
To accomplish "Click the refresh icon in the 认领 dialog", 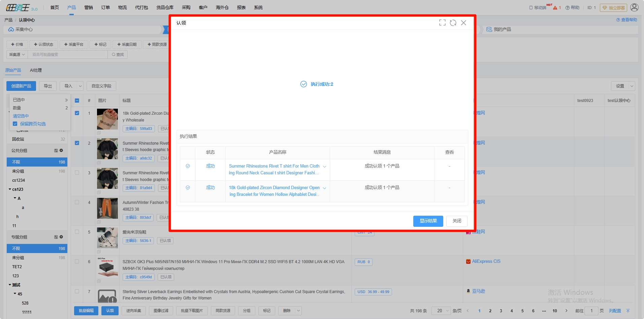I will pyautogui.click(x=453, y=23).
